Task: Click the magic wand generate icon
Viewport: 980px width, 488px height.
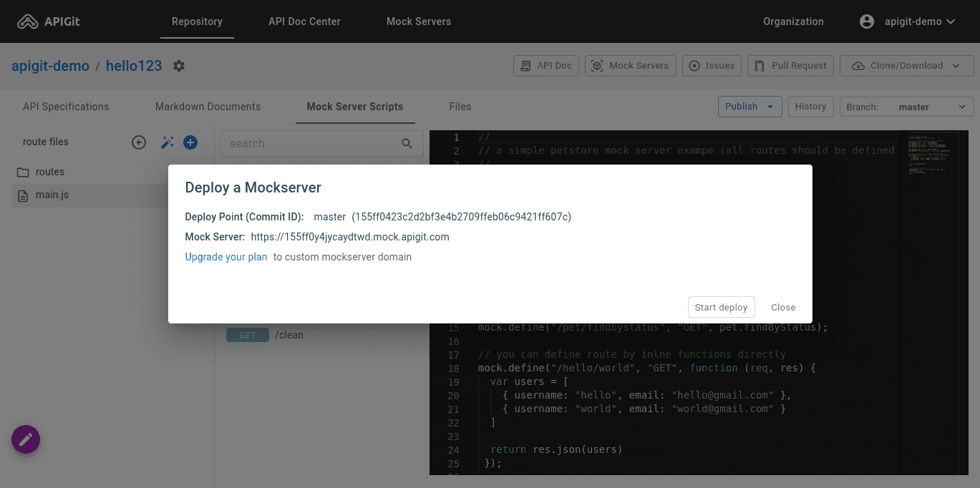Action: coord(167,142)
